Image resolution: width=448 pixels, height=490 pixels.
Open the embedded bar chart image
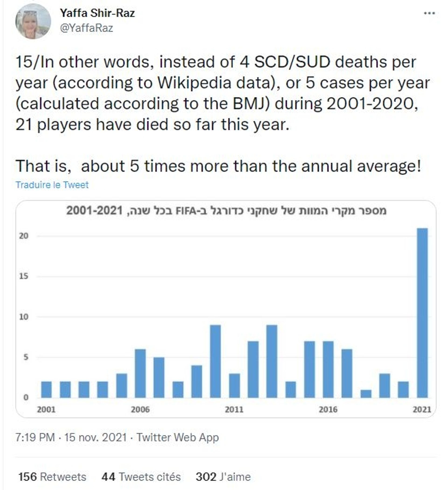pos(226,309)
